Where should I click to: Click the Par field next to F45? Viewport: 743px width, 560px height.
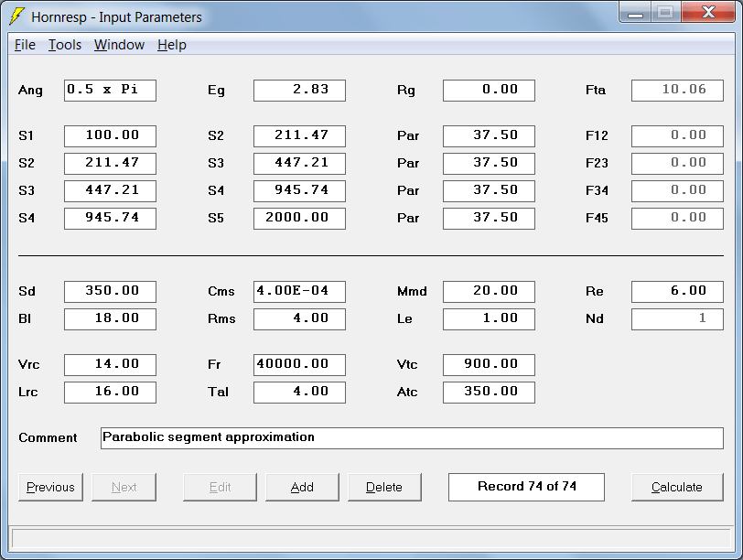pyautogui.click(x=489, y=219)
